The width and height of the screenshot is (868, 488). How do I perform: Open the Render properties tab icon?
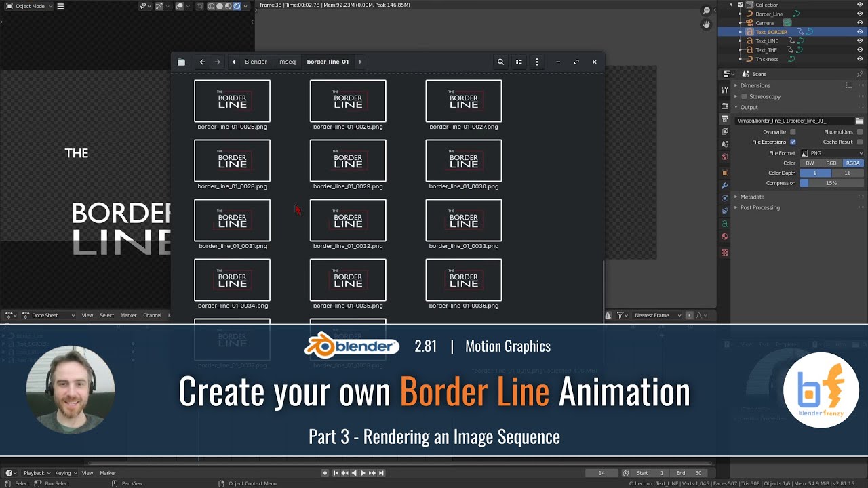pyautogui.click(x=725, y=106)
